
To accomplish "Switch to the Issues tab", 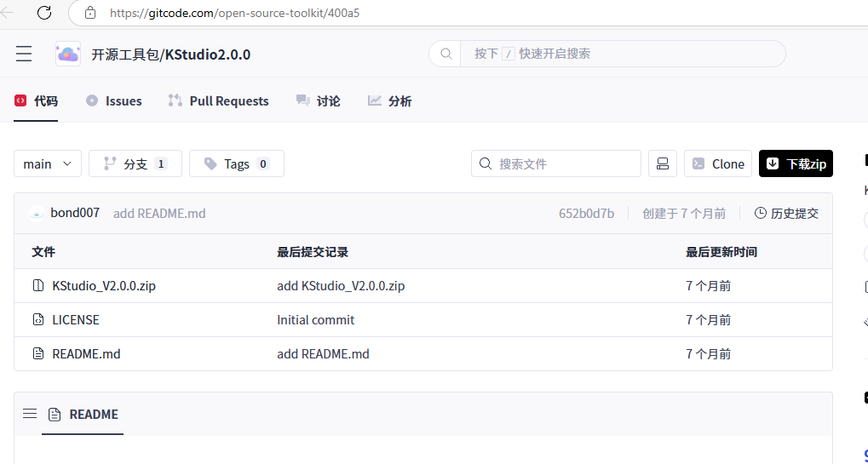I will click(x=114, y=100).
